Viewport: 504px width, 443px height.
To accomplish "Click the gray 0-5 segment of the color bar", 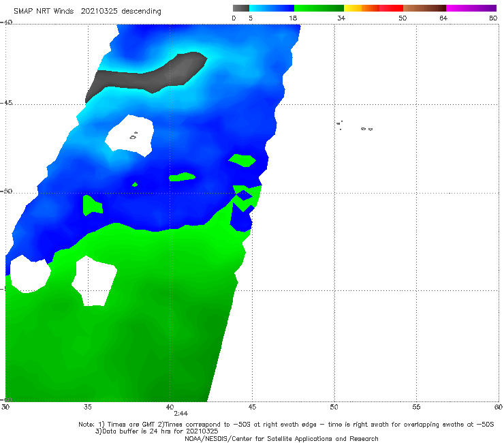I will [x=241, y=8].
